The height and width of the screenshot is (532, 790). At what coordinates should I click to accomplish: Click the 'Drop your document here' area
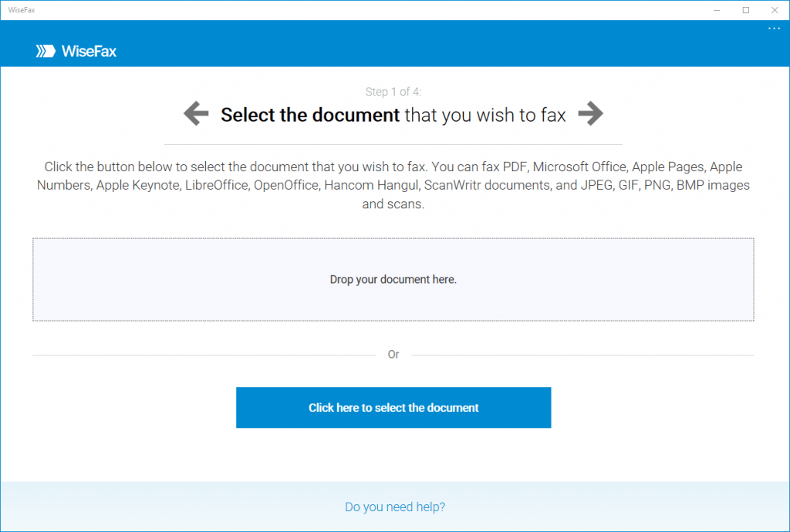(x=393, y=279)
